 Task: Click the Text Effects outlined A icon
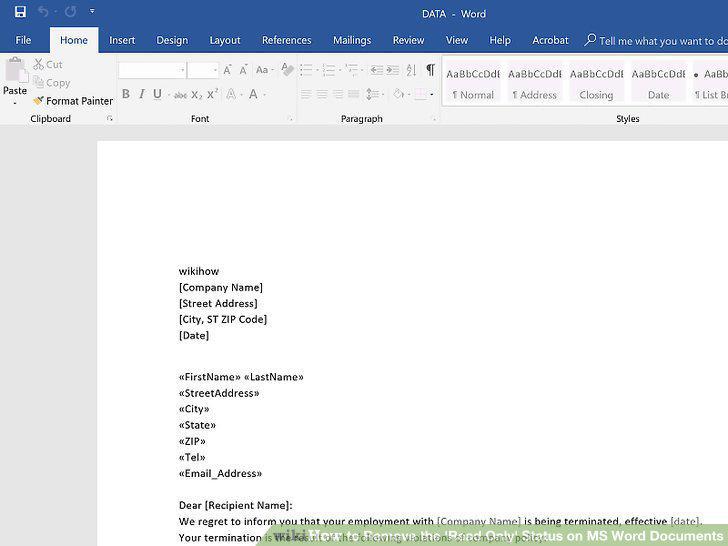231,94
